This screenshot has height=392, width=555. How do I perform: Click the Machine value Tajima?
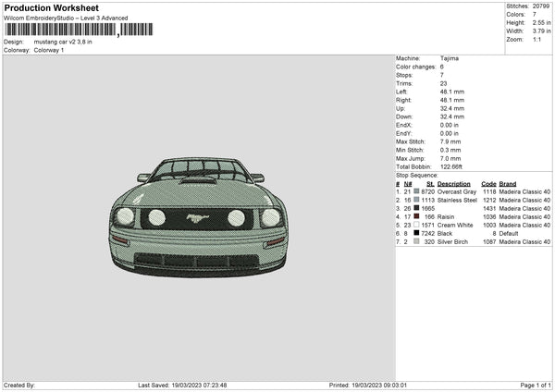point(450,58)
